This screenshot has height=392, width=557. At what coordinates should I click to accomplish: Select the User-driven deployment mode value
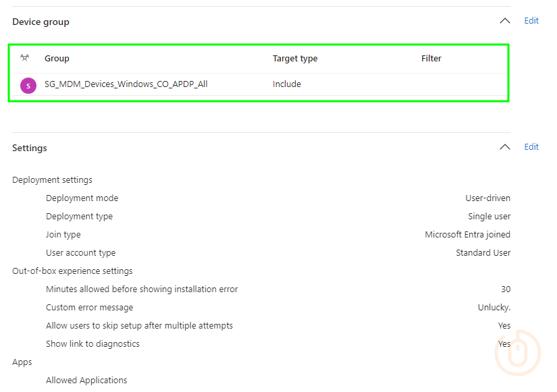(x=487, y=198)
